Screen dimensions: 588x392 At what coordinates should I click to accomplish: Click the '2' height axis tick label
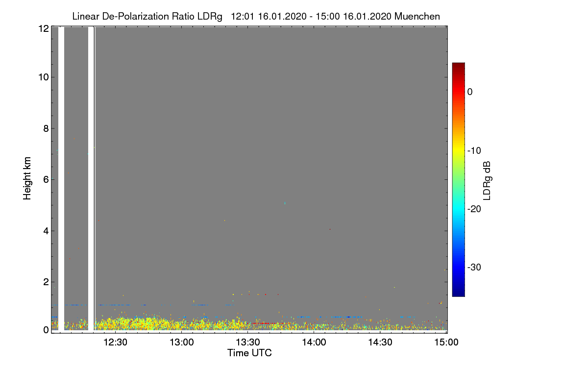click(x=46, y=281)
